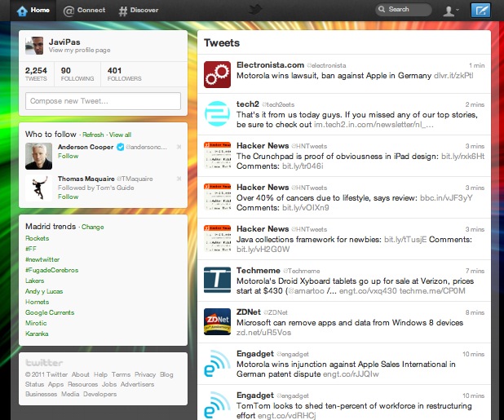Open the Privacy footer link
The width and height of the screenshot is (504, 420).
point(145,374)
